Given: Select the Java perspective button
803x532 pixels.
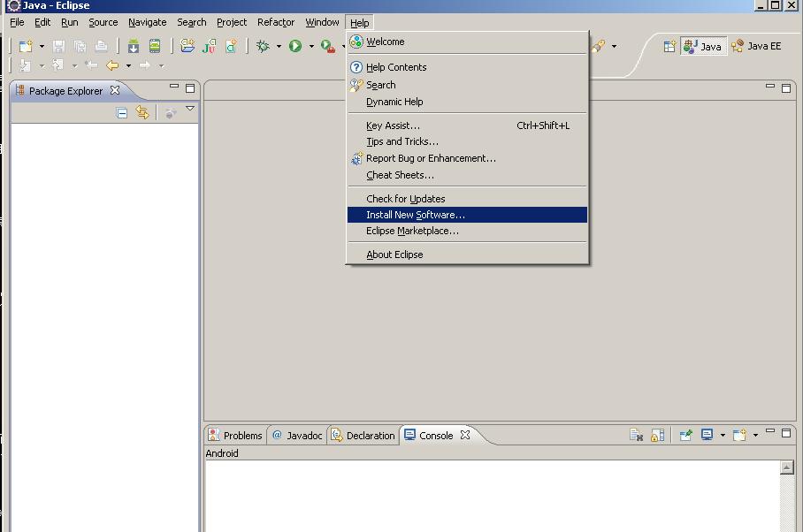Looking at the screenshot, I should pyautogui.click(x=704, y=46).
